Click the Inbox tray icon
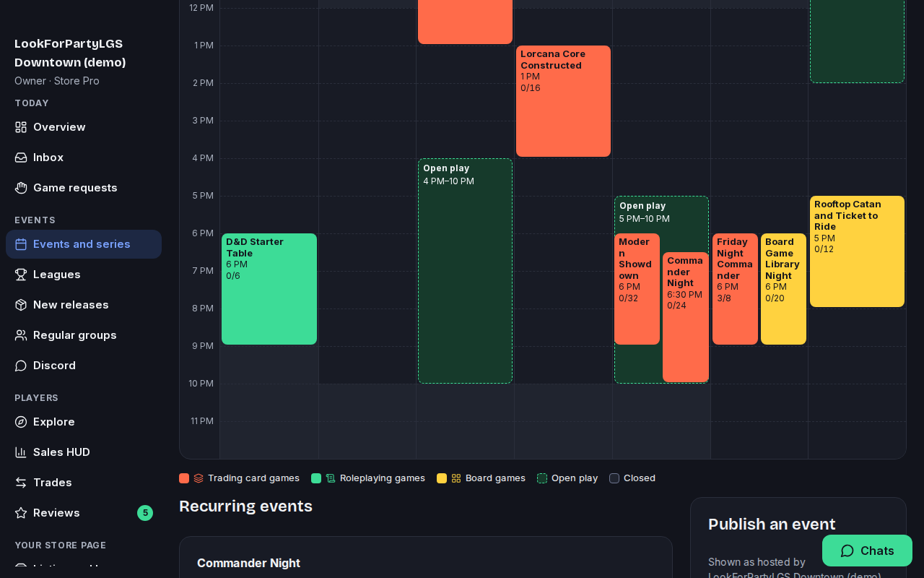The image size is (924, 578). (21, 158)
